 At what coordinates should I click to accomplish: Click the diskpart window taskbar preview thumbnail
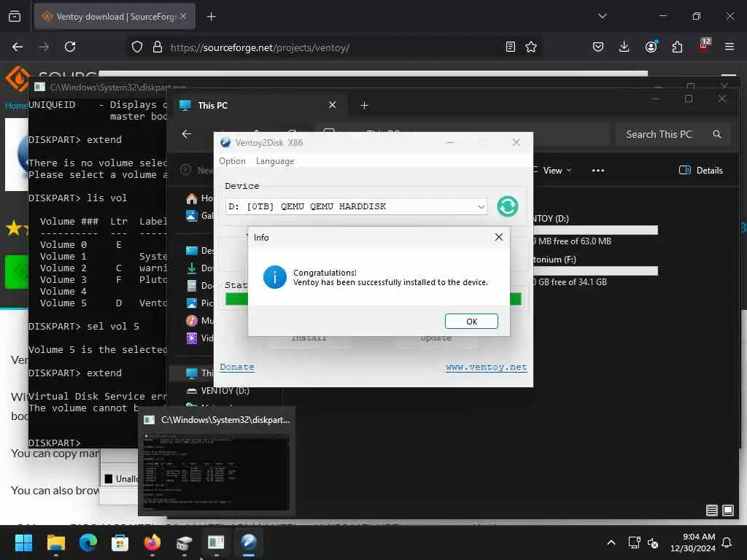[217, 472]
